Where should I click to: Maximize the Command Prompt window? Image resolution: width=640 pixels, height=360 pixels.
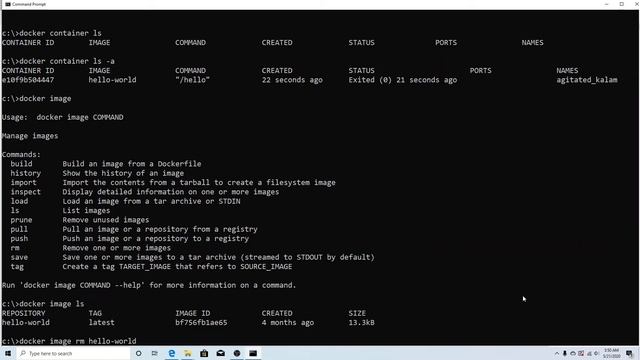click(x=622, y=4)
